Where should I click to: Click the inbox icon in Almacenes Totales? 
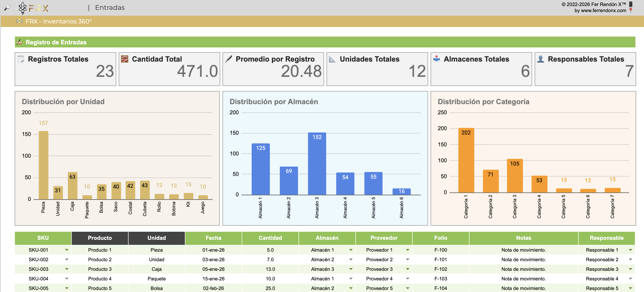coord(437,59)
